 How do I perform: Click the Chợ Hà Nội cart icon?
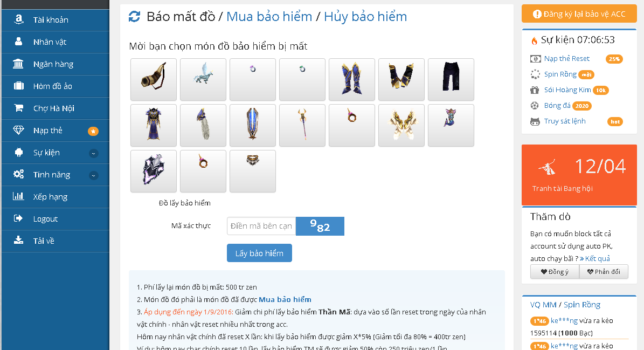coord(18,108)
